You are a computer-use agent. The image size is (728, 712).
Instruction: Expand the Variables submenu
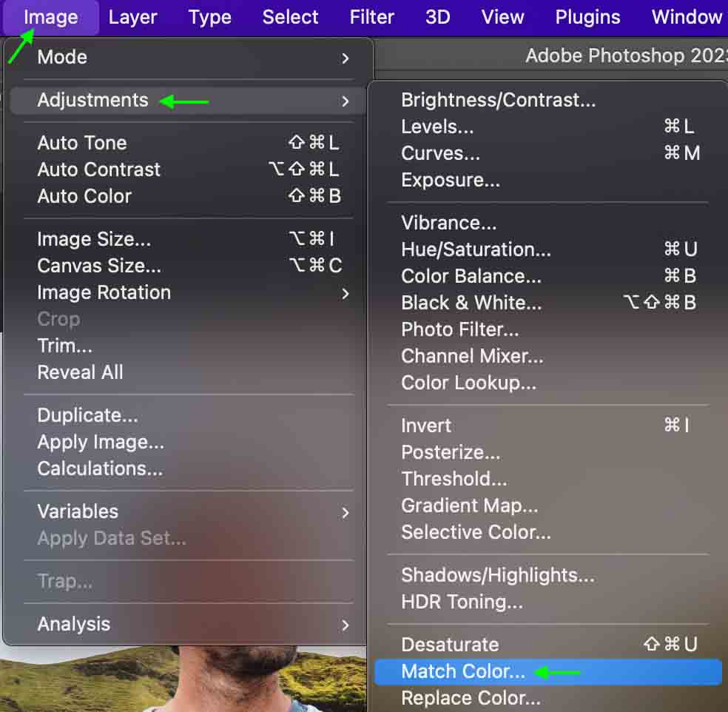(x=188, y=512)
